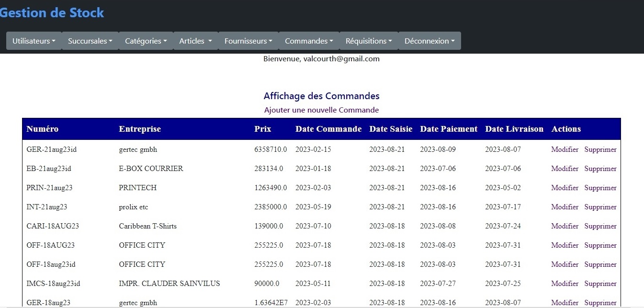The image size is (644, 308).
Task: Click Modifier for EB-21aug23id order
Action: coord(565,169)
